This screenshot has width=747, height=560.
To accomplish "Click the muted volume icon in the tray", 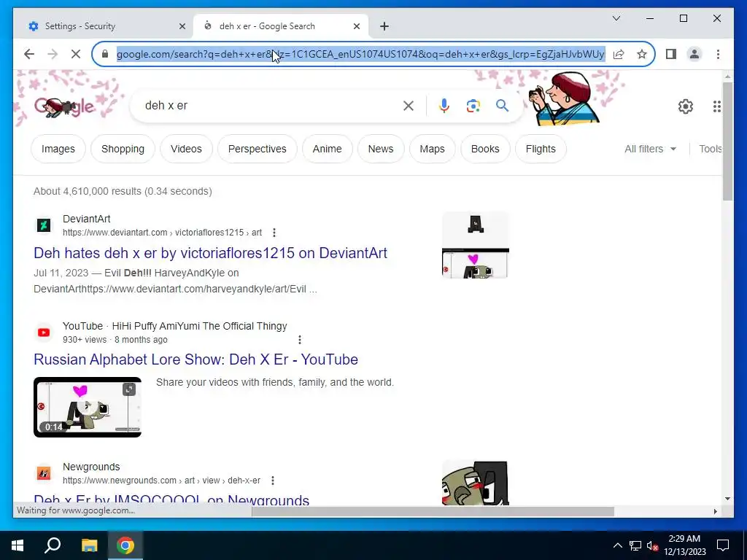I will click(653, 545).
